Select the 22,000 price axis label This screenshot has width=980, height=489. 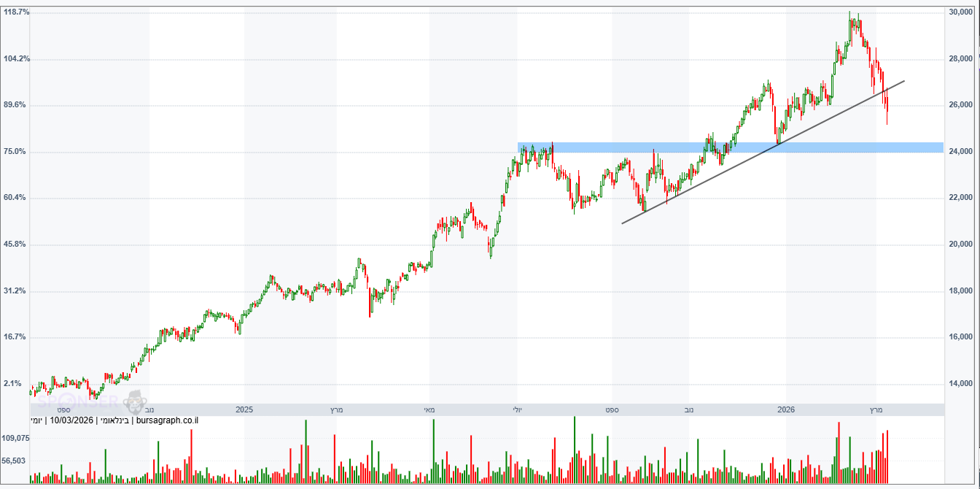pos(960,198)
